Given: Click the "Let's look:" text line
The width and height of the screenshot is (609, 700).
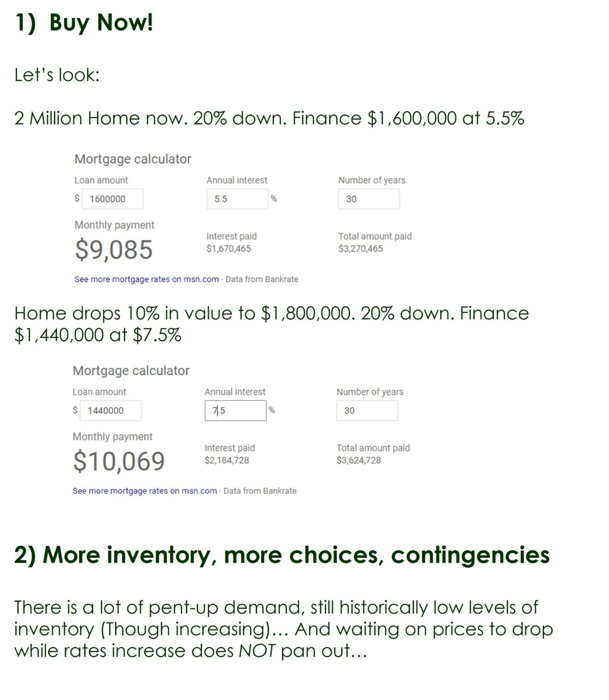Looking at the screenshot, I should coord(57,75).
